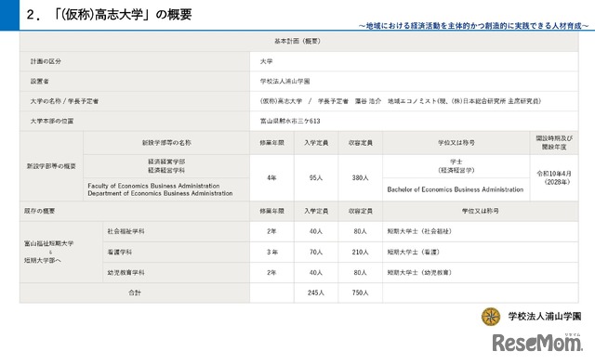Click the 設置者 label cell
This screenshot has height=364, width=595.
click(x=135, y=81)
